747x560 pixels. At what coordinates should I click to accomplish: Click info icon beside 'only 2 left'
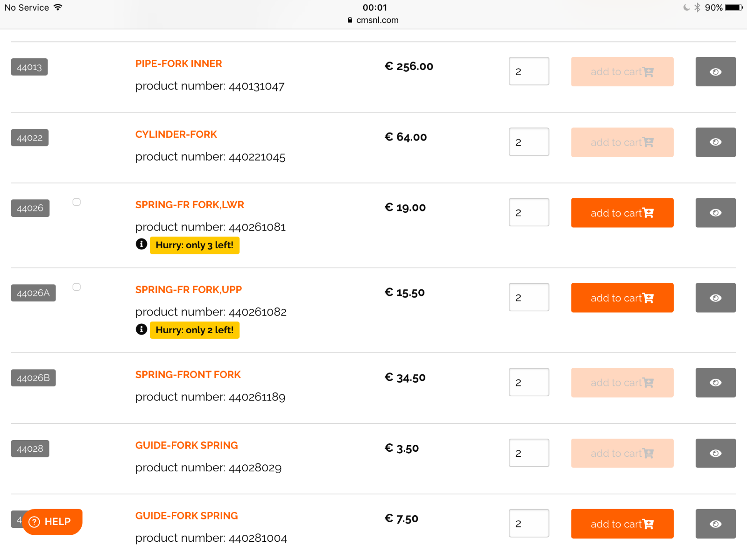[141, 329]
